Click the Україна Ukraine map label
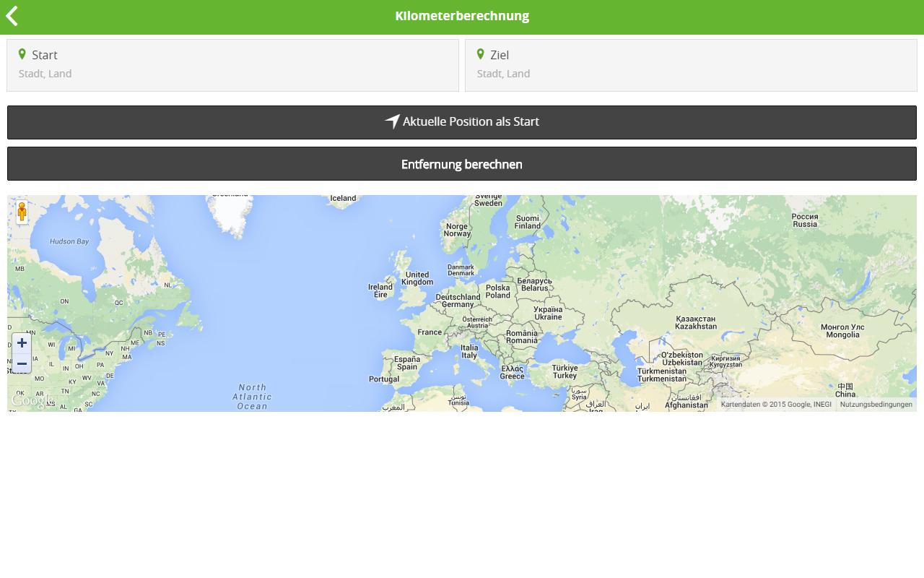Viewport: 924px width, 578px height. (548, 313)
